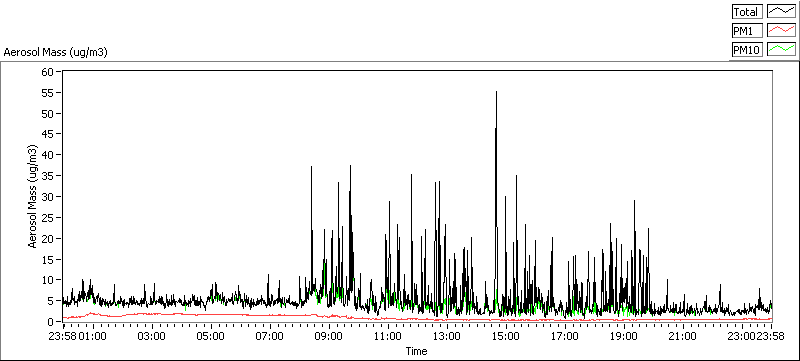The image size is (800, 361).
Task: Click the Total legend label
Action: 747,12
